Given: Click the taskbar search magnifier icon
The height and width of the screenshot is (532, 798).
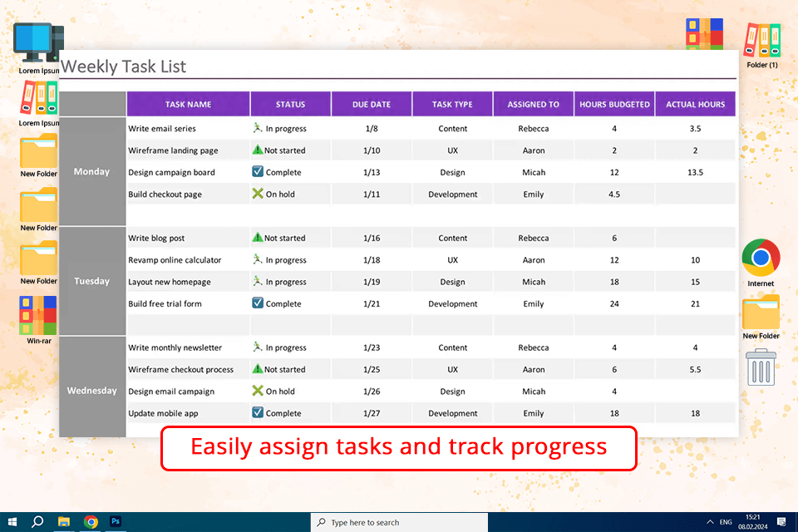Looking at the screenshot, I should [37, 522].
